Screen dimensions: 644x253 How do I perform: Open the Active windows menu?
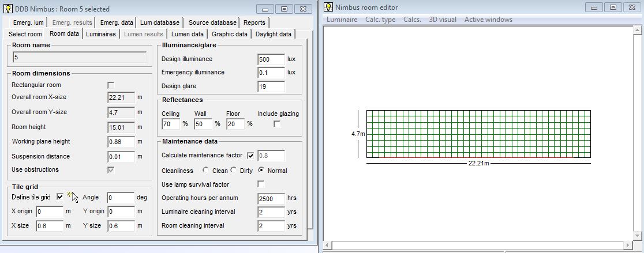pyautogui.click(x=488, y=20)
